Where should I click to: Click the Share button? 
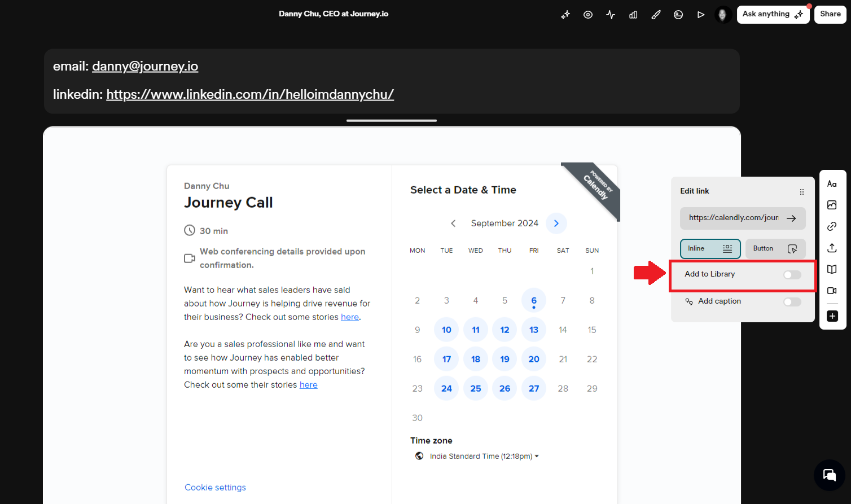coord(830,14)
